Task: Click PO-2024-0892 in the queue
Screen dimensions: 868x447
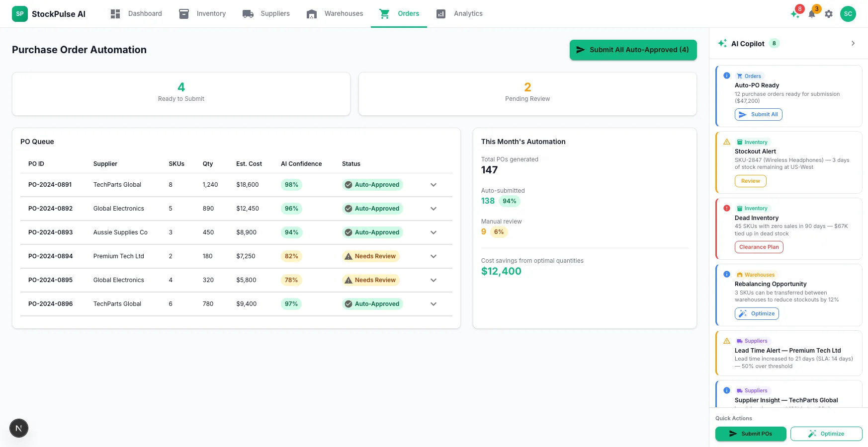Action: [x=51, y=209]
